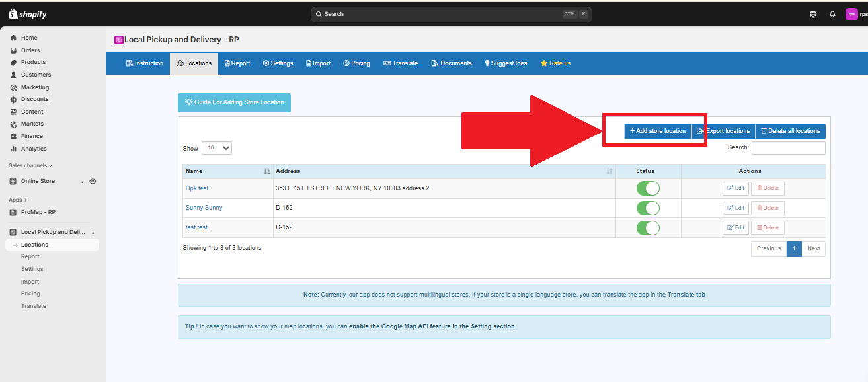Click Export locations button

click(723, 131)
